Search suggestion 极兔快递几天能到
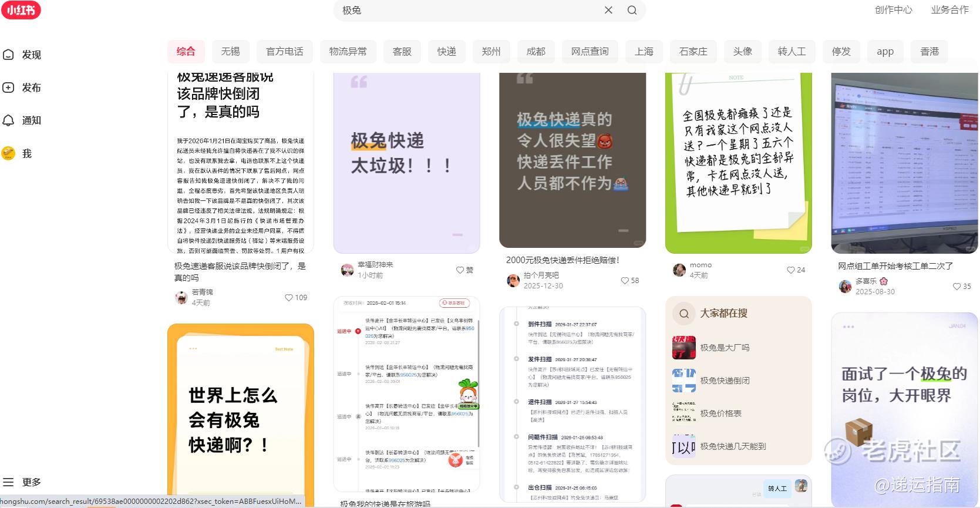This screenshot has height=508, width=980. coord(733,446)
